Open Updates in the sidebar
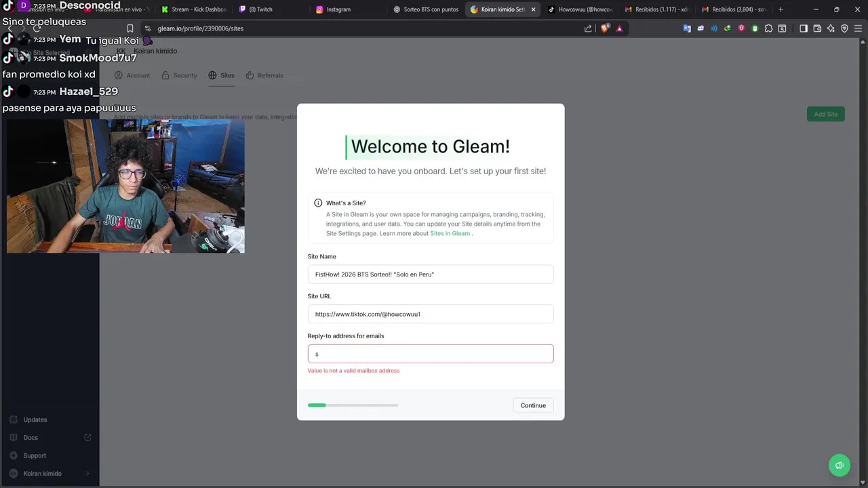 pyautogui.click(x=35, y=420)
